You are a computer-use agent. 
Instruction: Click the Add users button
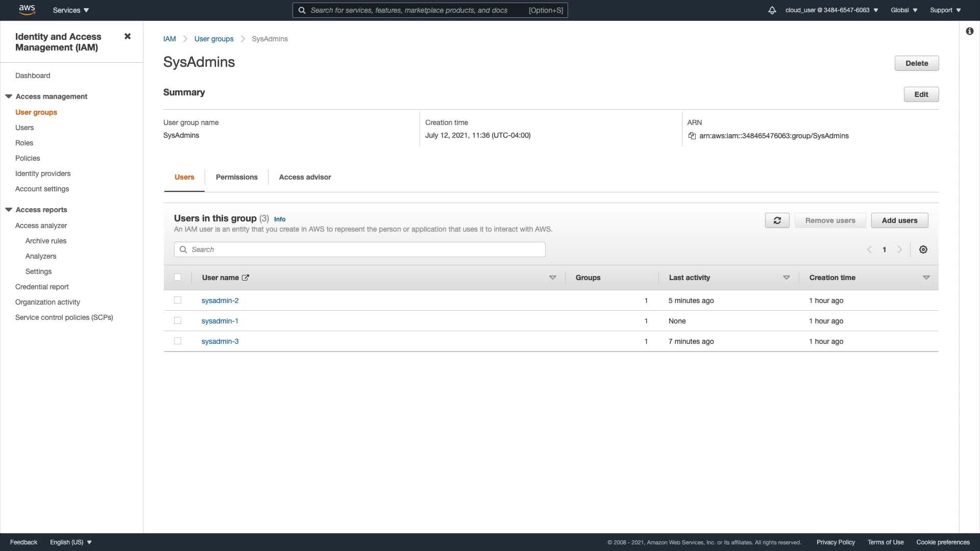[x=899, y=220]
